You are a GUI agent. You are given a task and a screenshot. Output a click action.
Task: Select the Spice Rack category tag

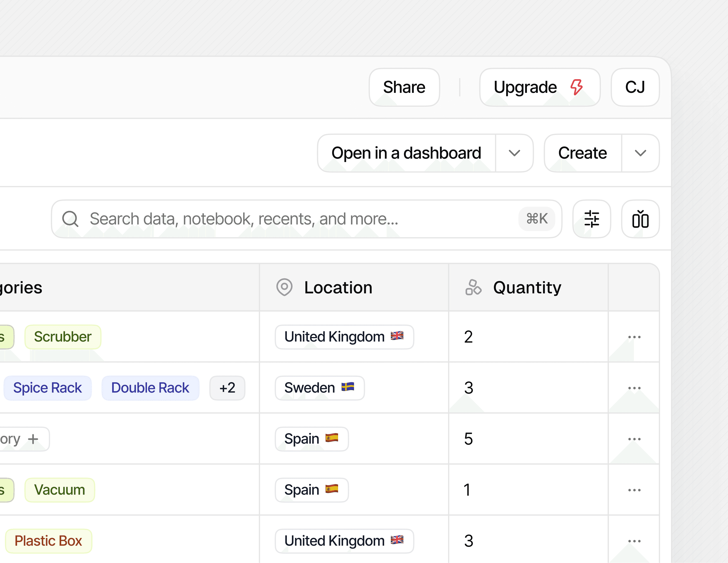point(47,388)
